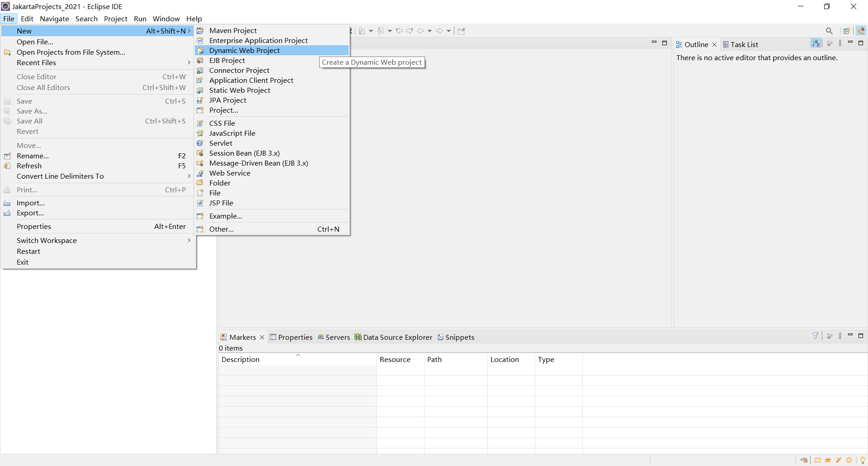Image resolution: width=868 pixels, height=466 pixels.
Task: Open the Edit menu in the menu bar
Action: pyautogui.click(x=27, y=19)
